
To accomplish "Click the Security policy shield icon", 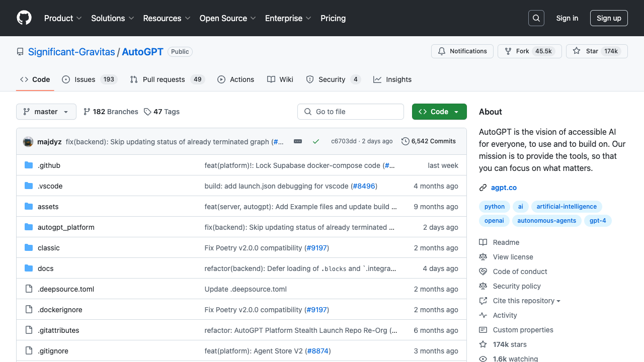I will tap(483, 286).
